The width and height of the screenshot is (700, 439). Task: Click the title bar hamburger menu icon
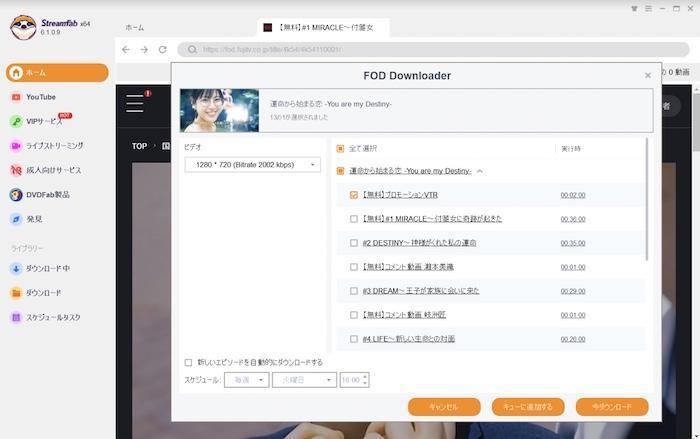648,8
